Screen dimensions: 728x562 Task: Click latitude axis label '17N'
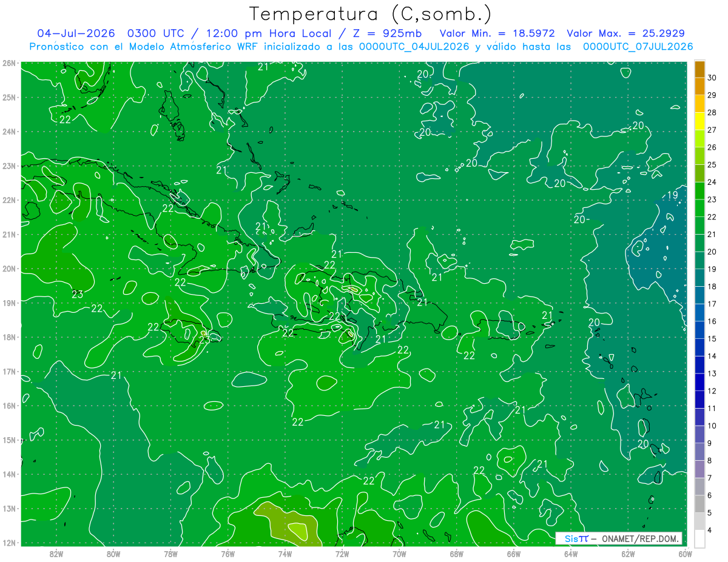tap(9, 371)
